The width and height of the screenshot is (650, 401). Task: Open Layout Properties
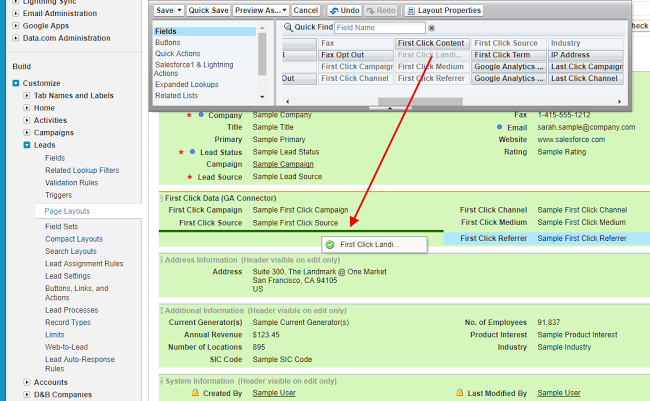pyautogui.click(x=444, y=10)
